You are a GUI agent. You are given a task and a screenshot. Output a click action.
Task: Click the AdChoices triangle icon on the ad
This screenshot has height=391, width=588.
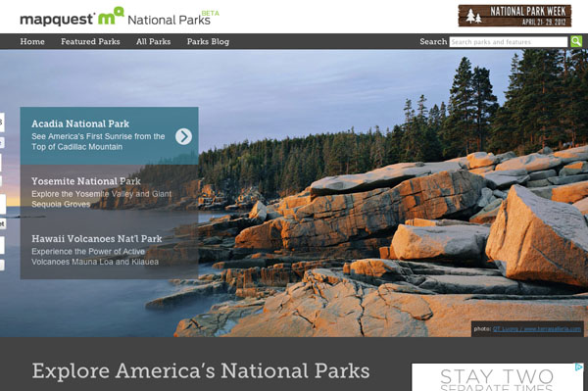click(x=579, y=367)
